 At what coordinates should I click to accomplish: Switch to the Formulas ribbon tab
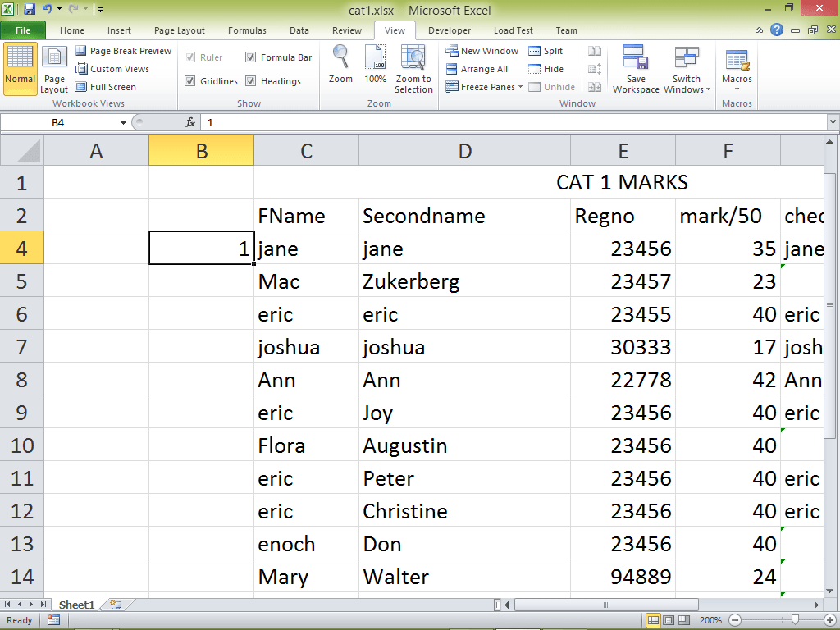(247, 30)
